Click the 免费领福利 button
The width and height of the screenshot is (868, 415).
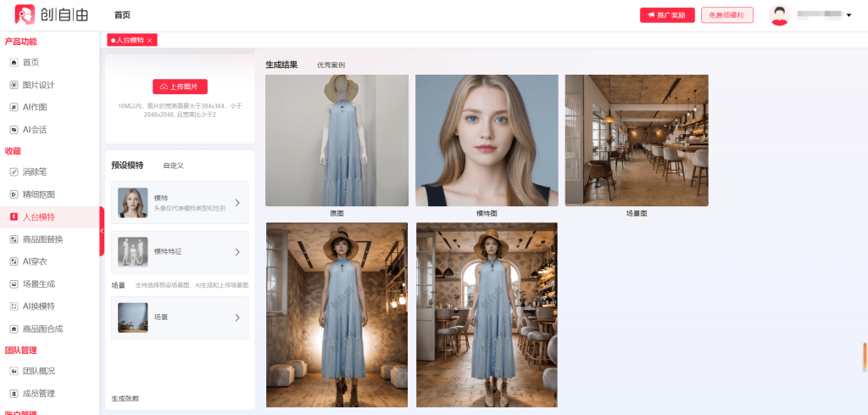click(x=726, y=15)
